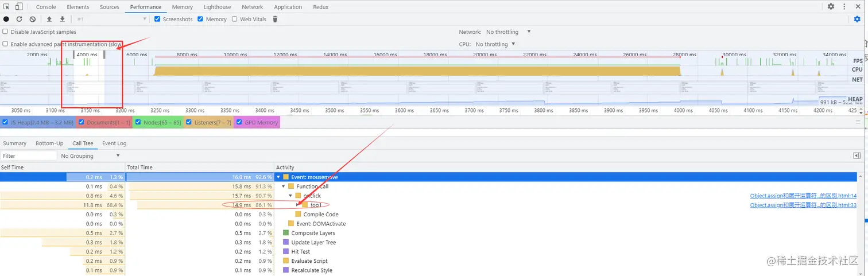Open the Network tab
868x276 pixels.
coord(253,7)
